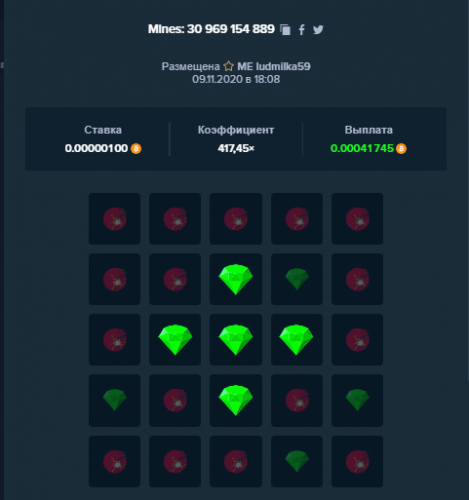This screenshot has height=500, width=469.
Task: Share the bet on Facebook
Action: click(301, 30)
